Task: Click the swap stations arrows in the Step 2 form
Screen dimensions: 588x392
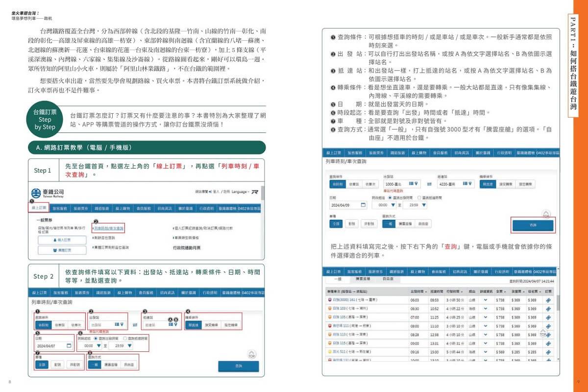Action: [135, 325]
